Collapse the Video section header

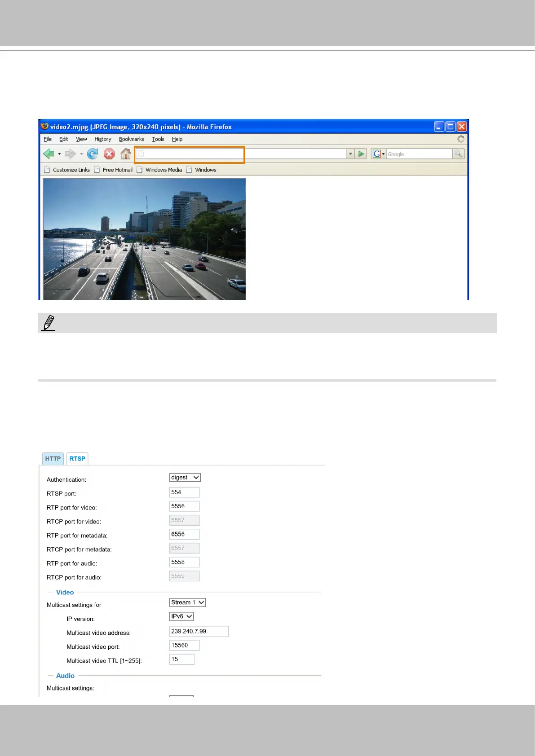[x=65, y=593]
